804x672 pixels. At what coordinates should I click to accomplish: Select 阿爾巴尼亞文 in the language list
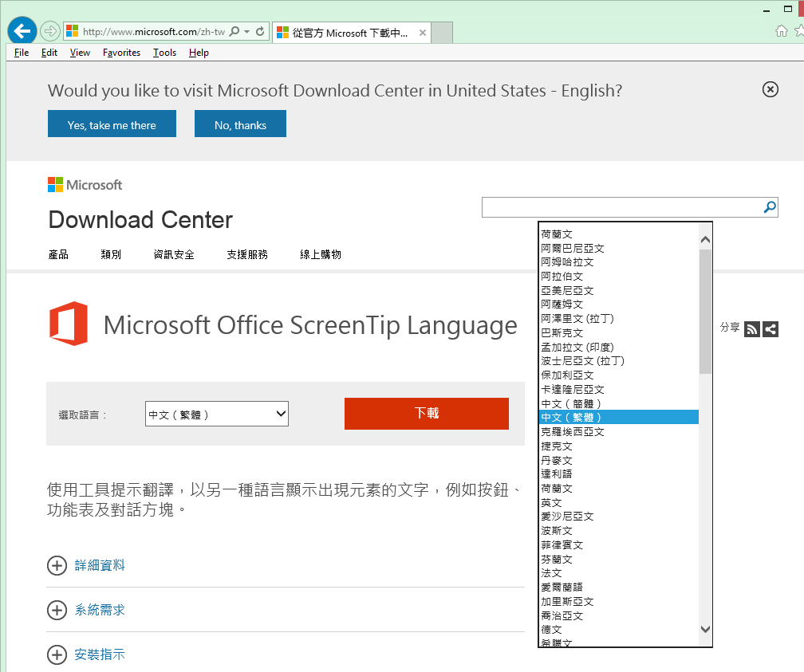pos(620,248)
